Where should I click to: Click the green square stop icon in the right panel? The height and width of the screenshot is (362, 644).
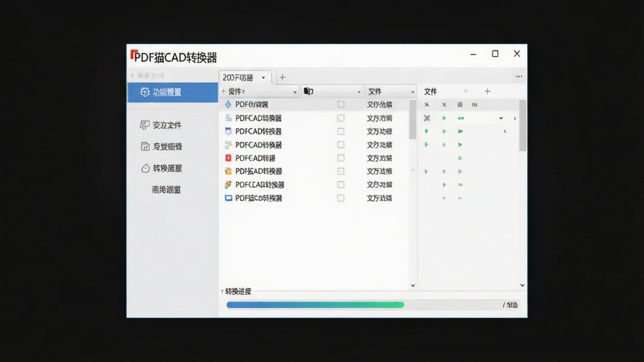tap(460, 185)
